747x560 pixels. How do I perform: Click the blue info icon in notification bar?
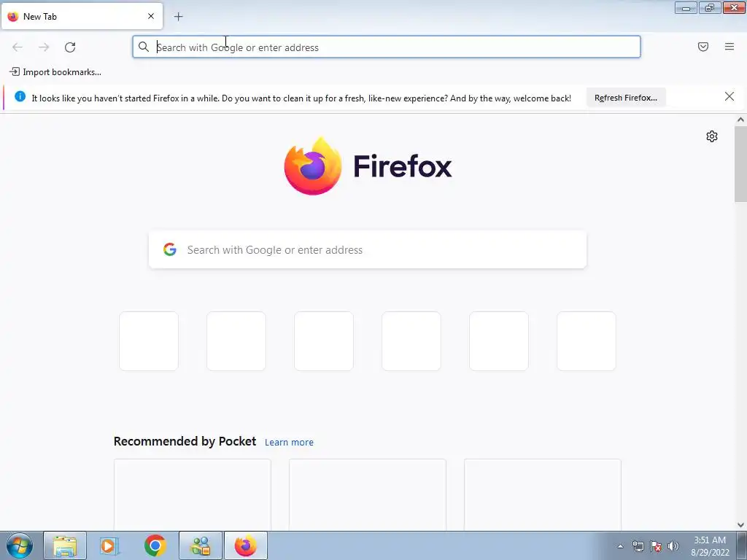[x=20, y=97]
